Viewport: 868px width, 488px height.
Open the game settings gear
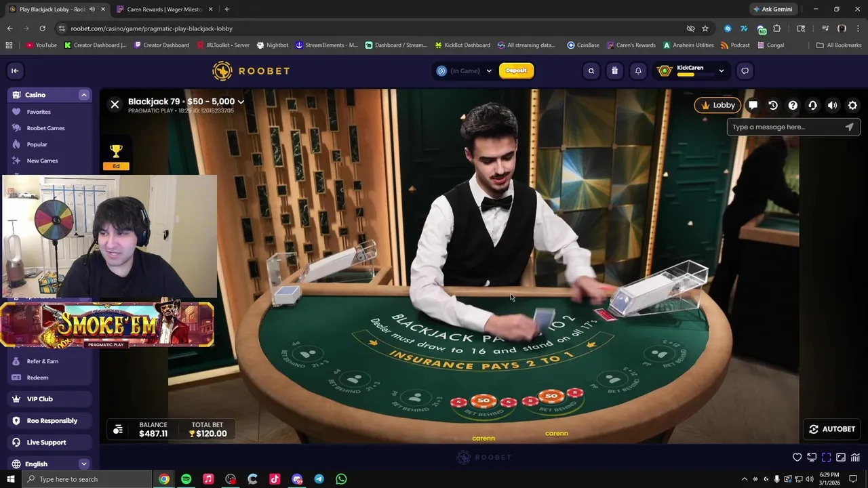click(852, 105)
